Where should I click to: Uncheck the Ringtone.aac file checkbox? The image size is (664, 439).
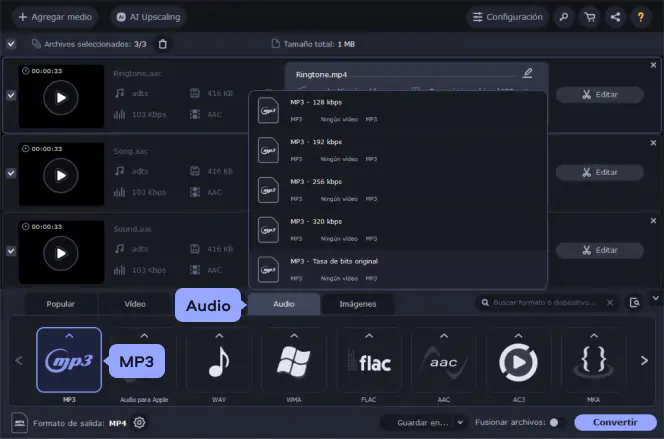pyautogui.click(x=11, y=95)
